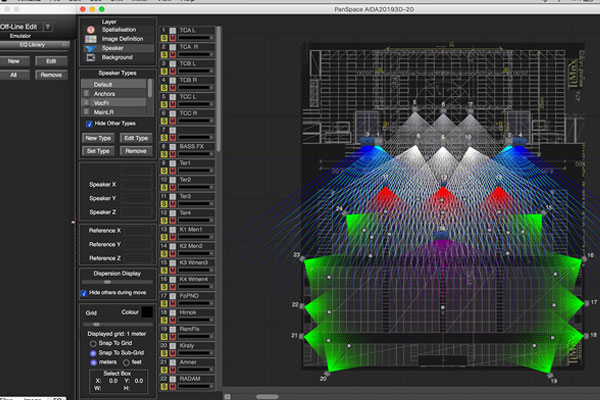The image size is (600, 400).
Task: Mute the RADAM channel
Action: [x=174, y=387]
